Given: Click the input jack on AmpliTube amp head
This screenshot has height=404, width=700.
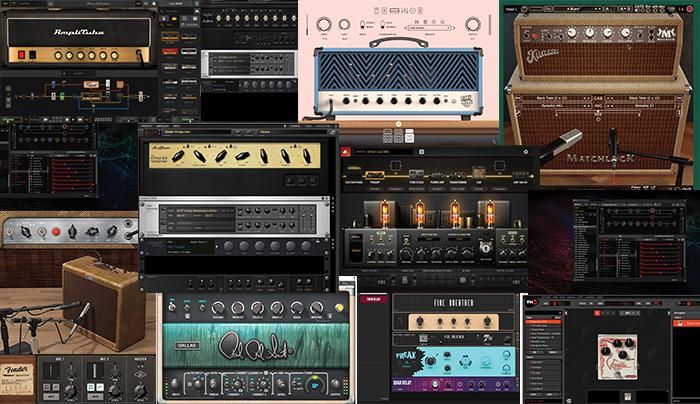Looking at the screenshot, I should [140, 54].
